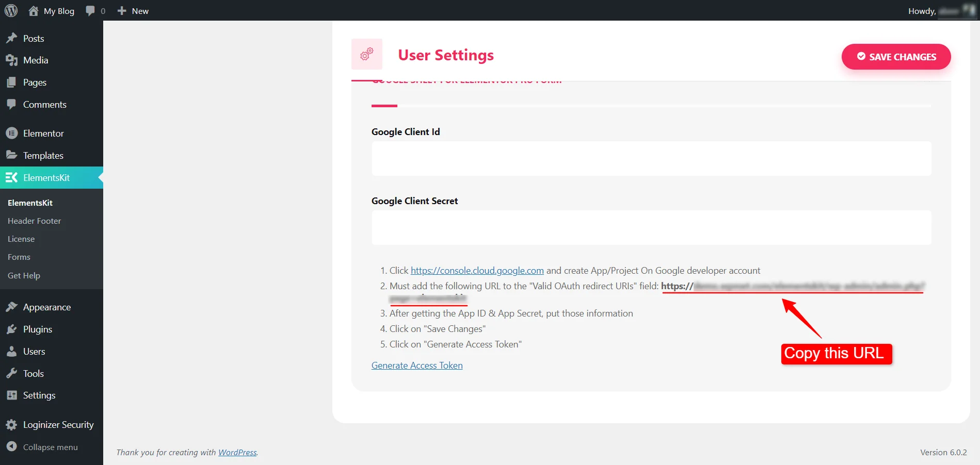Click the User Settings gears icon

coord(366,54)
